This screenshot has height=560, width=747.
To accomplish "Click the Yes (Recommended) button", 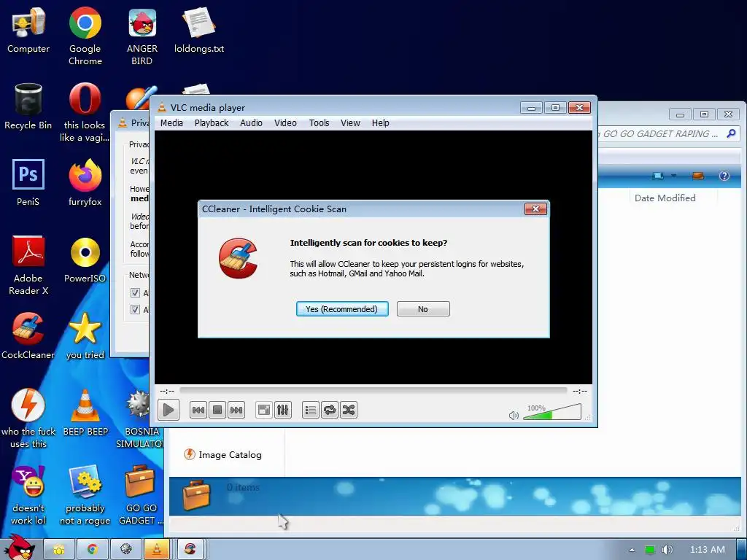I will [x=342, y=308].
